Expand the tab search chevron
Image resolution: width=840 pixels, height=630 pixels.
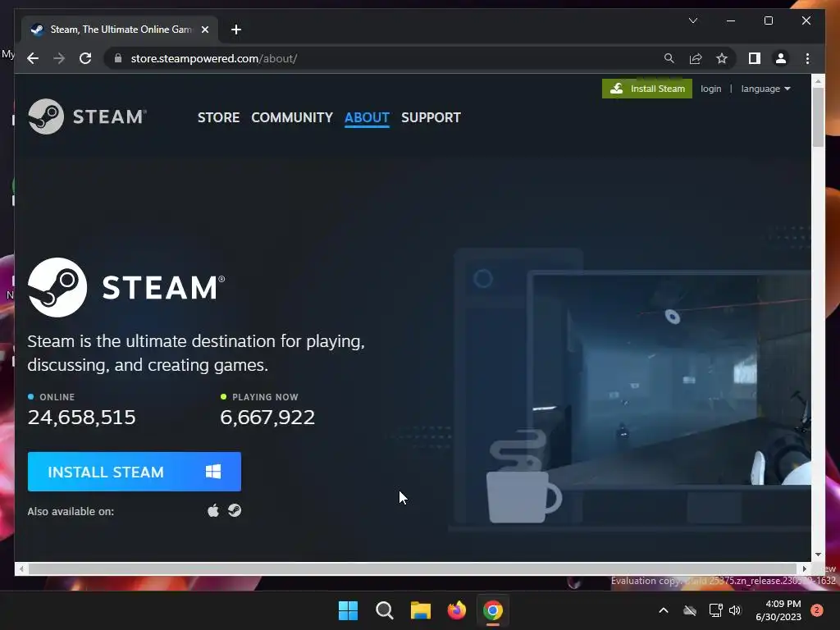point(693,21)
